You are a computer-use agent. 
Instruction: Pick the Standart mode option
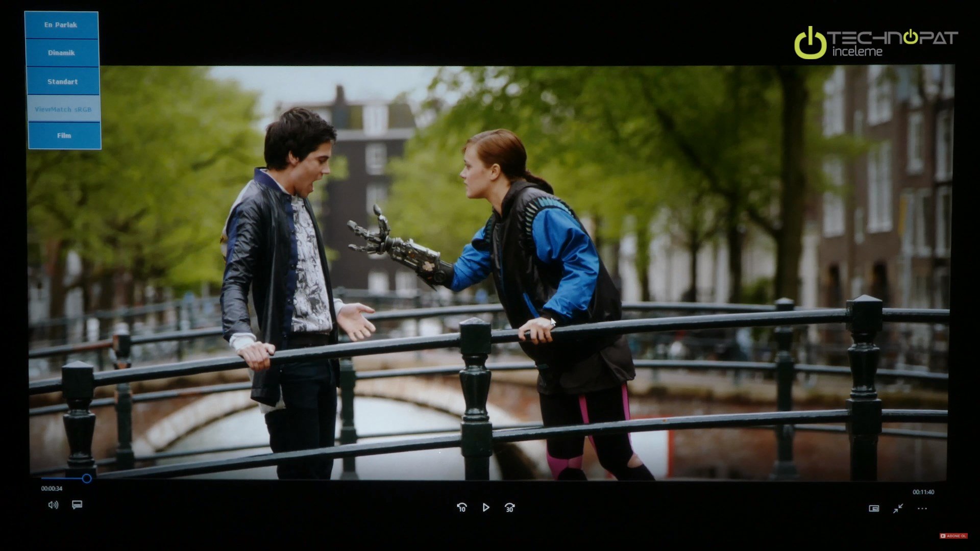coord(63,82)
